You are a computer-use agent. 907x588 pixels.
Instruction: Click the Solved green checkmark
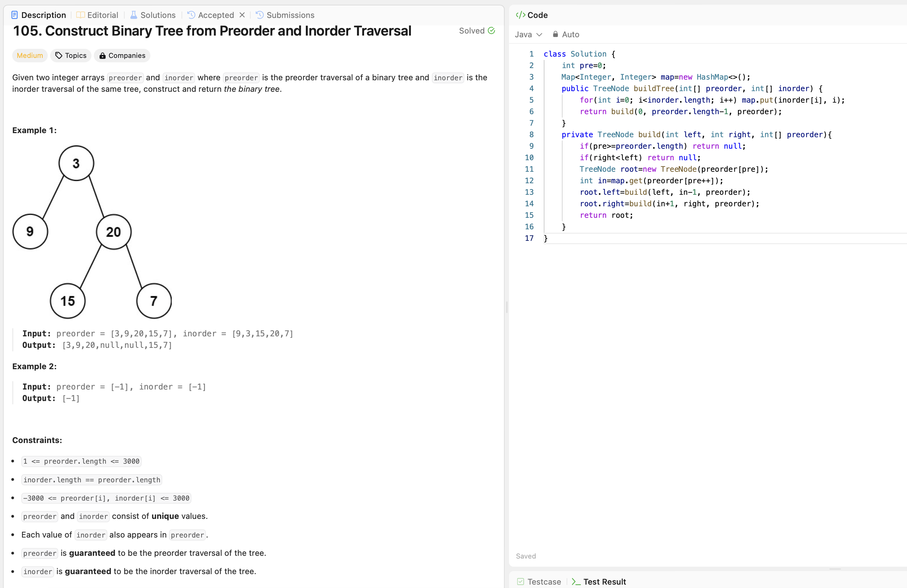coord(491,30)
